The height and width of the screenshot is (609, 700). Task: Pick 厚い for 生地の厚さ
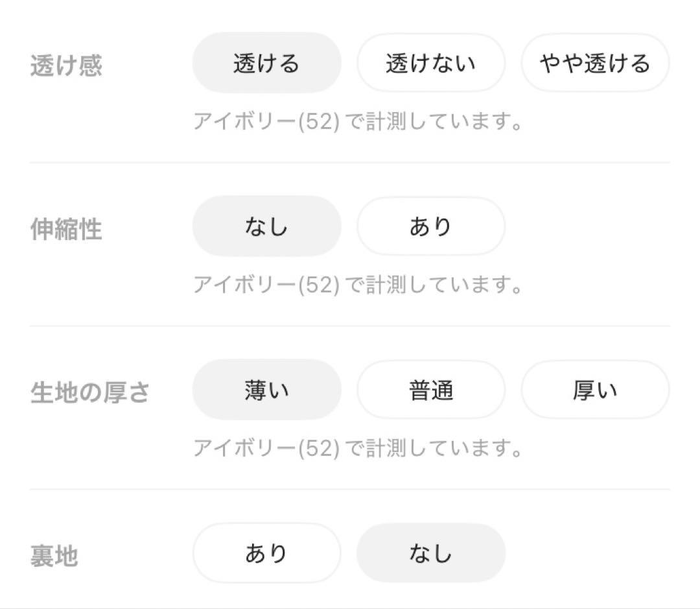[594, 390]
